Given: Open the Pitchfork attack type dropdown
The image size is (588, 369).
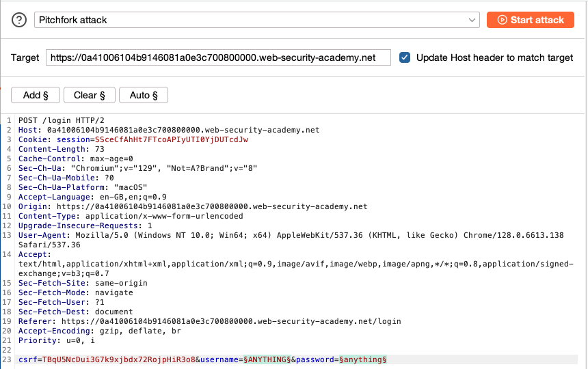Looking at the screenshot, I should (x=257, y=20).
